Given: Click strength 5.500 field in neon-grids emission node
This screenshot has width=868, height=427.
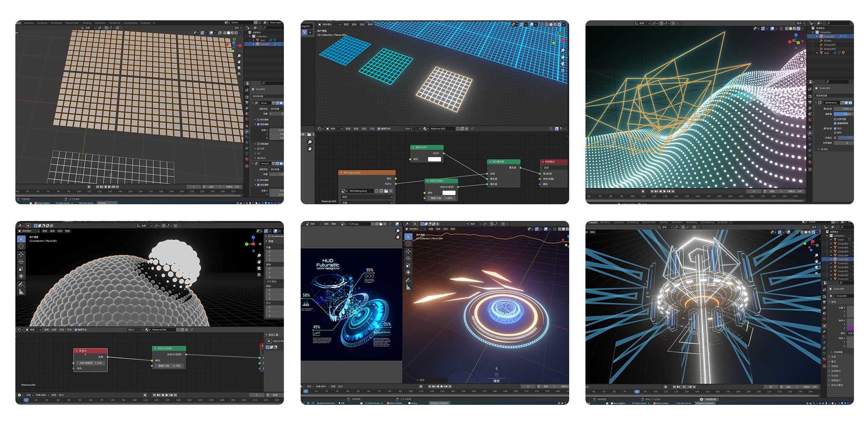Looking at the screenshot, I should tap(442, 198).
